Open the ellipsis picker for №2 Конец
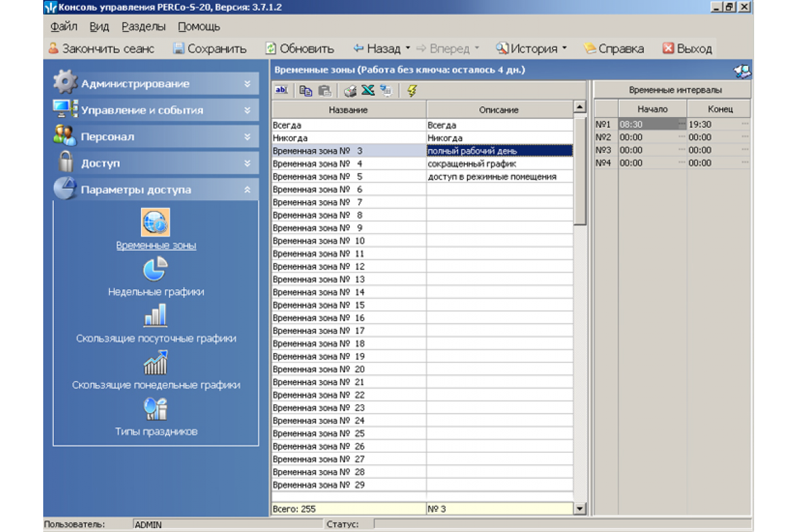Screen dimensions: 798x532 coord(745,137)
